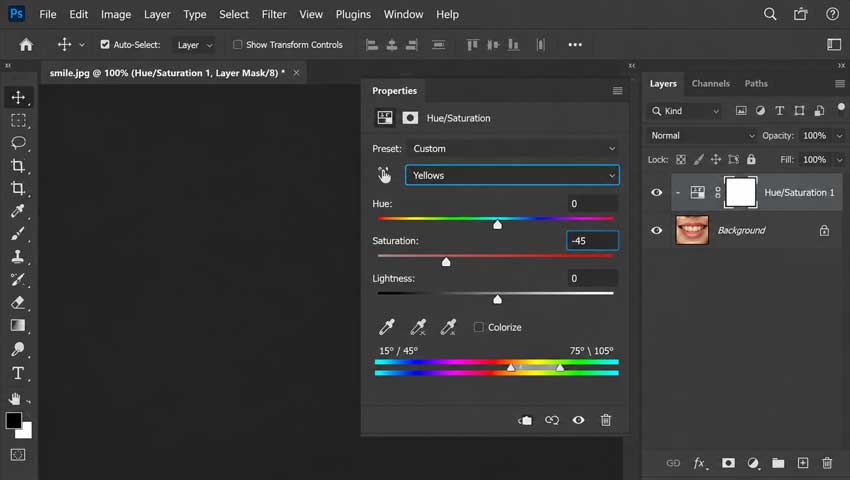Image resolution: width=850 pixels, height=480 pixels.
Task: Open the Filter menu
Action: (274, 15)
